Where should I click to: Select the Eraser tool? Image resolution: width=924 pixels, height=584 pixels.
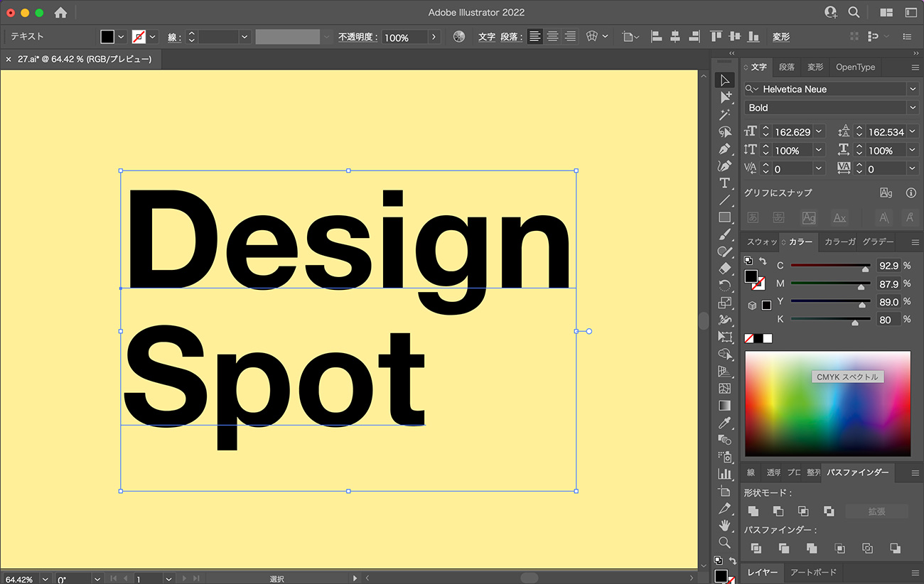tap(724, 269)
